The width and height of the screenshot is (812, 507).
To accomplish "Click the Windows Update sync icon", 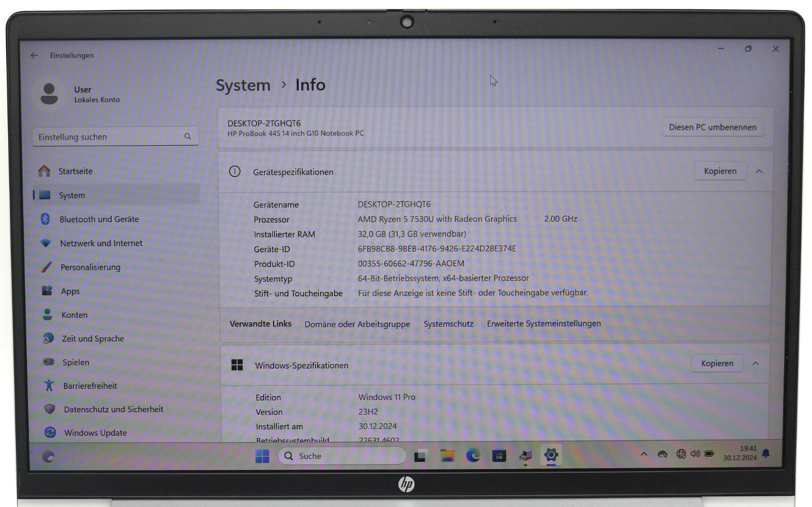I will coord(50,432).
